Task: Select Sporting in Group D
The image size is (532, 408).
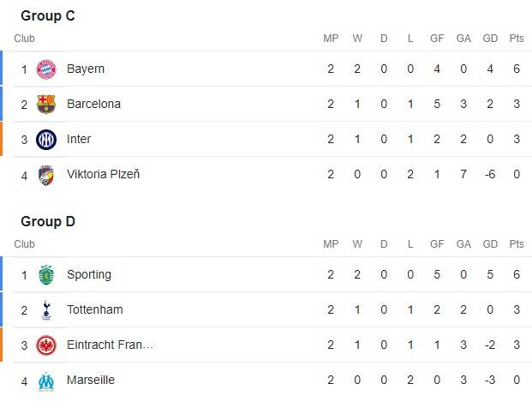Action: [x=89, y=275]
